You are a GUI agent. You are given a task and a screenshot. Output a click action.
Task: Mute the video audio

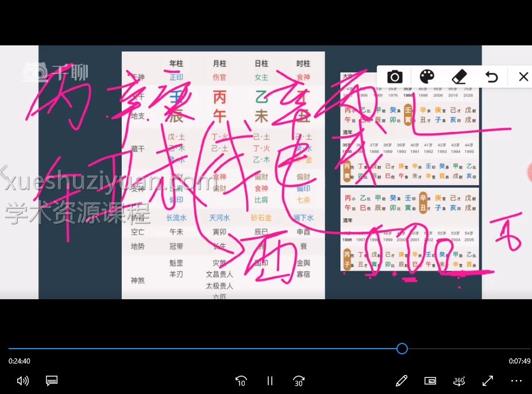22,381
